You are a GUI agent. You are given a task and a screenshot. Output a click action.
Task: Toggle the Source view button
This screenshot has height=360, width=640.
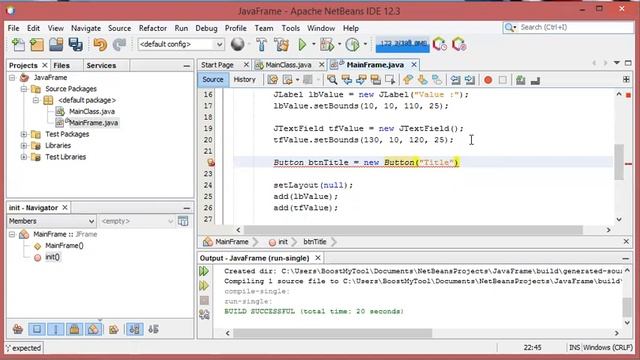pos(213,80)
